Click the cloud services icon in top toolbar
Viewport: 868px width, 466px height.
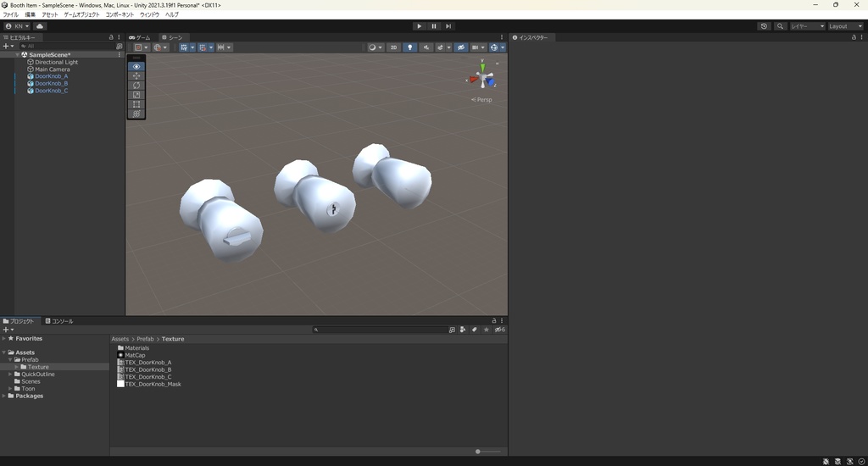pos(40,26)
